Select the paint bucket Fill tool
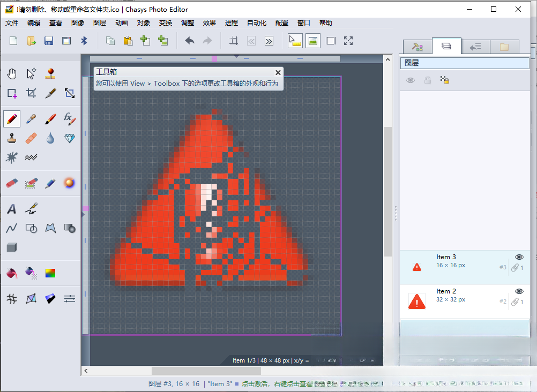The width and height of the screenshot is (537, 392). click(12, 273)
